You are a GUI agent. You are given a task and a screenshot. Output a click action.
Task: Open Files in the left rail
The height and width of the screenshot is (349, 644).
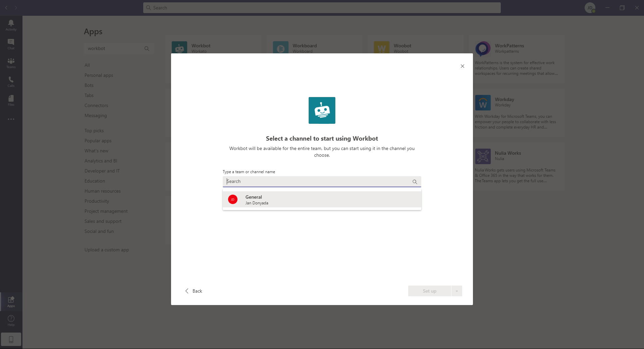click(x=11, y=100)
